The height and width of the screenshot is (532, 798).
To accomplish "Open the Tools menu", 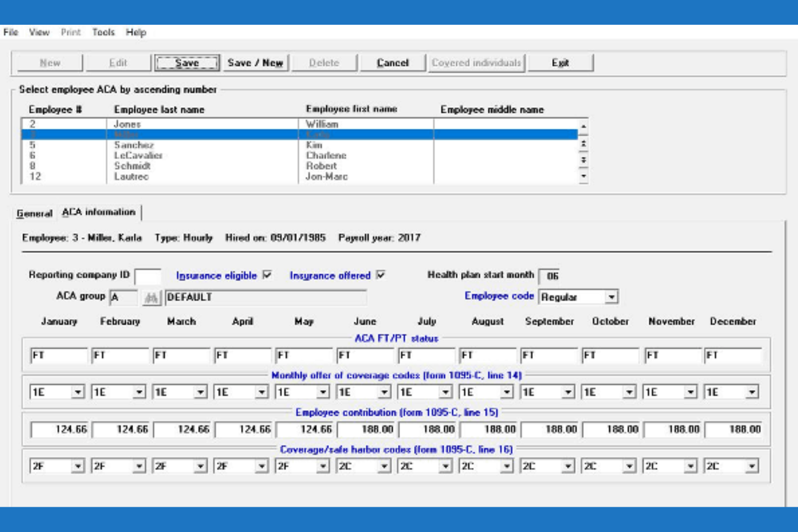I will 103,32.
